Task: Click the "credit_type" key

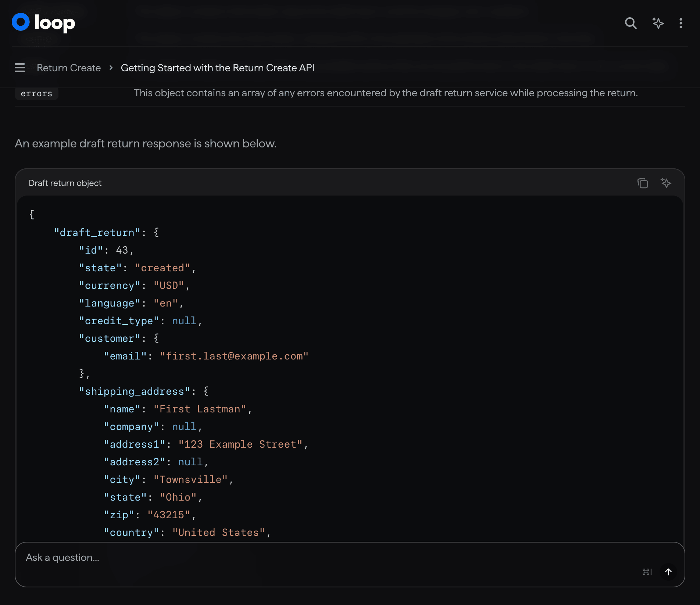Action: 119,321
